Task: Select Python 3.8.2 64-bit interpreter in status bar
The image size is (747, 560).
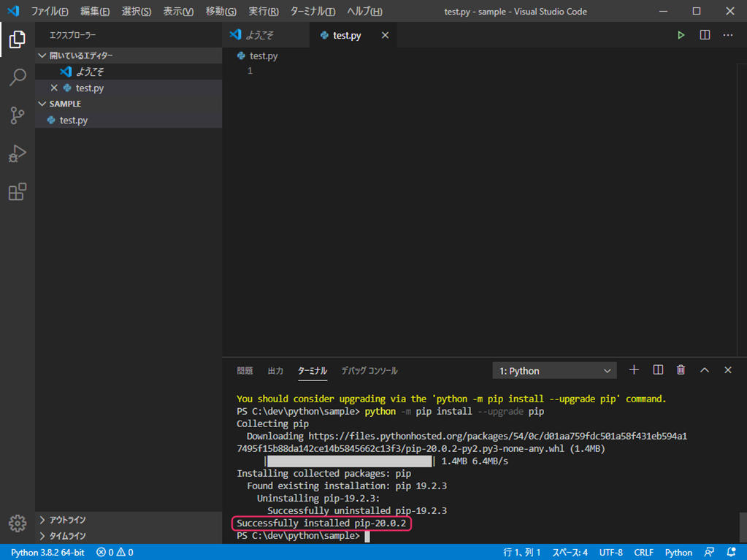Action: tap(47, 552)
